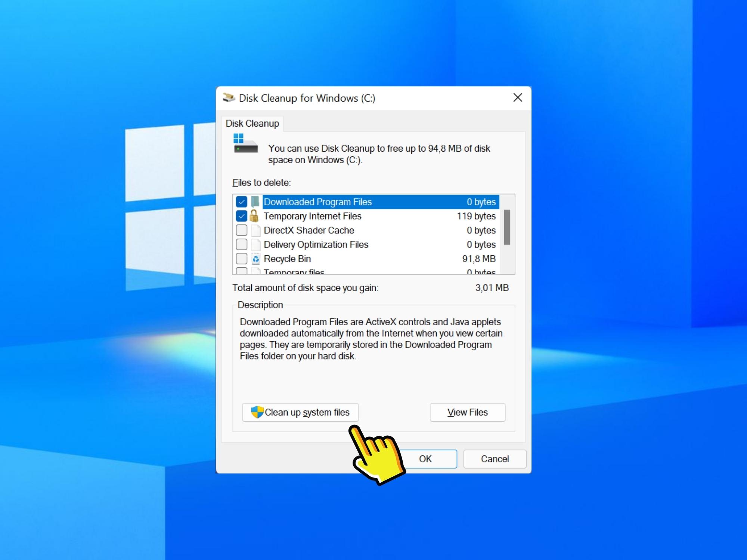Click the shield icon on Clean up button

[x=257, y=412]
